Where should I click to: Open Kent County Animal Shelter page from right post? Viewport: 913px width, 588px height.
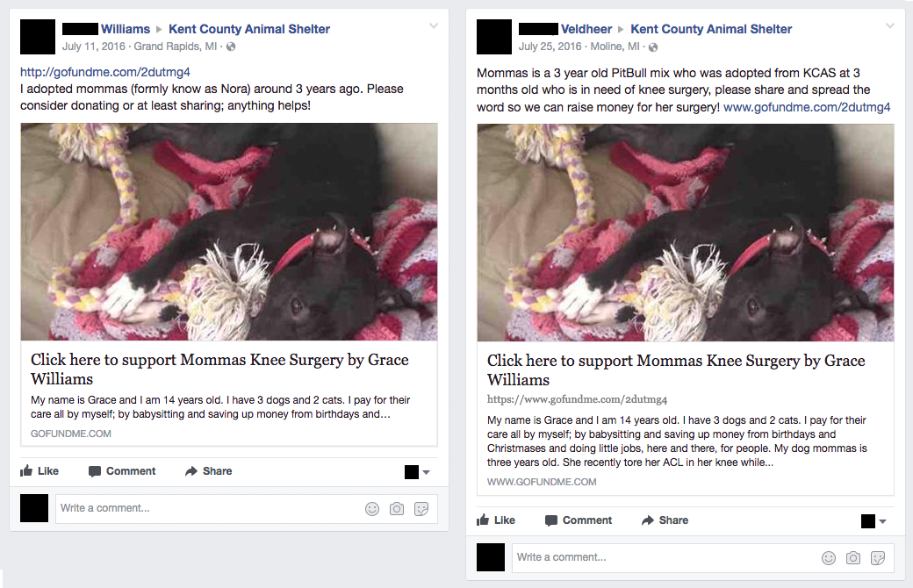[711, 29]
